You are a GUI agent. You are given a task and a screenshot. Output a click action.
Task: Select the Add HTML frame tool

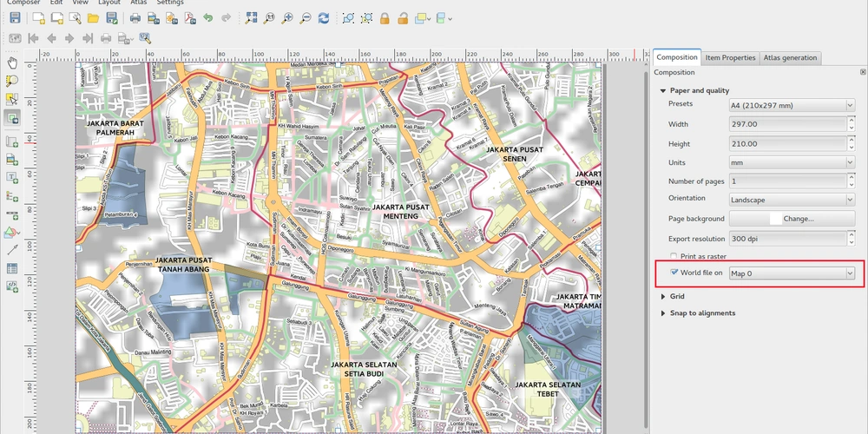pos(12,286)
